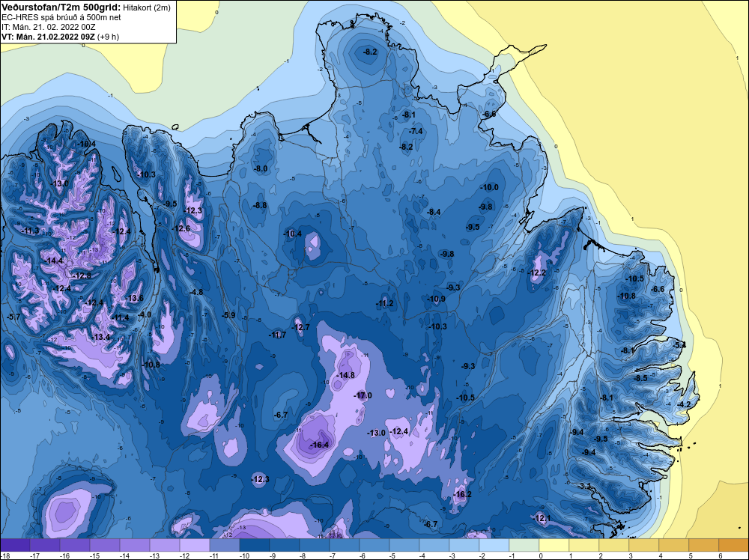Click the -8.4 temperature value
Screen dimensions: 749x560
(433, 212)
